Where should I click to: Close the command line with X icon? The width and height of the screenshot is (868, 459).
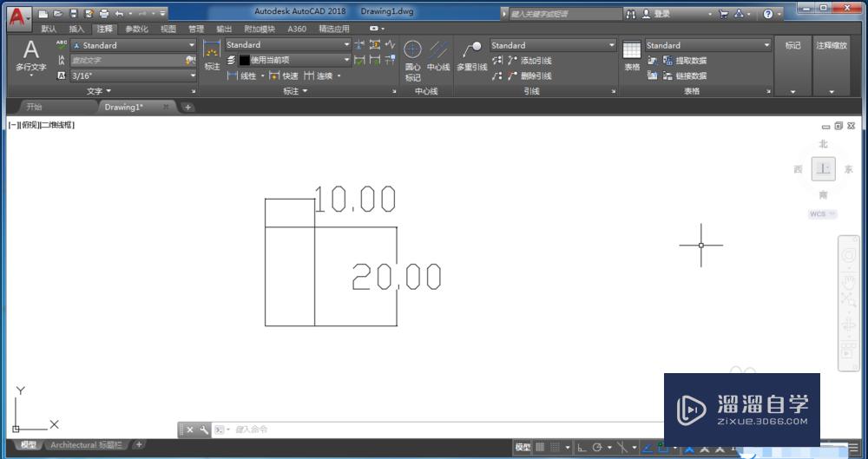point(190,429)
